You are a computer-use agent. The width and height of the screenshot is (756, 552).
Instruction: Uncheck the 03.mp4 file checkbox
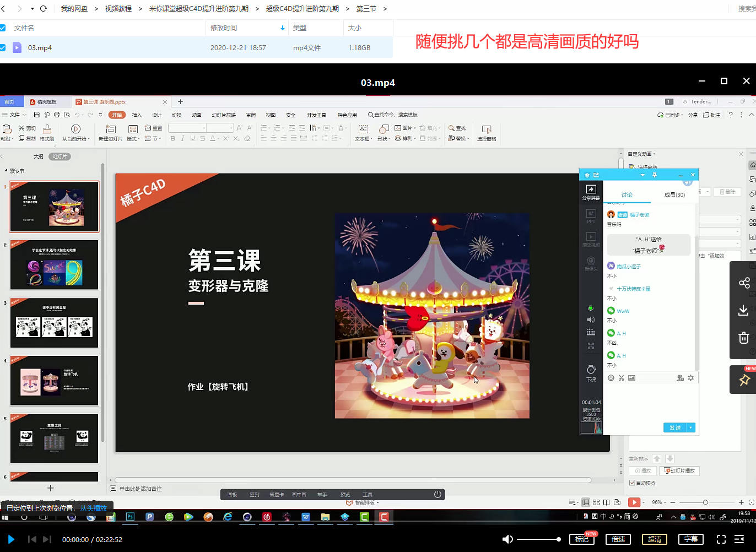[x=3, y=47]
